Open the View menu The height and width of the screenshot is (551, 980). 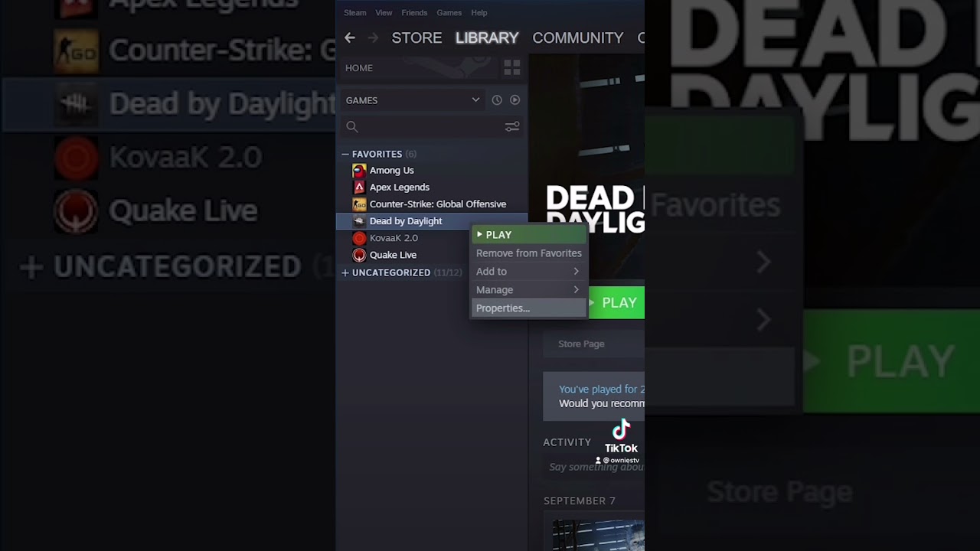384,13
